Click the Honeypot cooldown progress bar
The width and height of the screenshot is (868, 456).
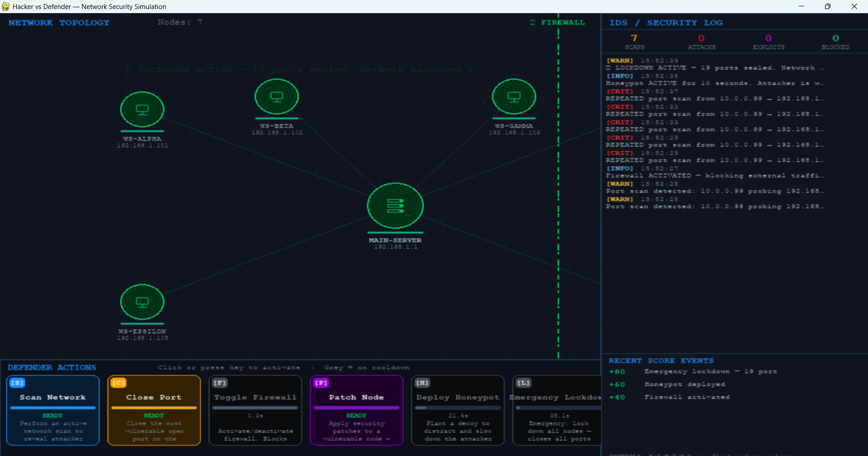click(x=458, y=408)
